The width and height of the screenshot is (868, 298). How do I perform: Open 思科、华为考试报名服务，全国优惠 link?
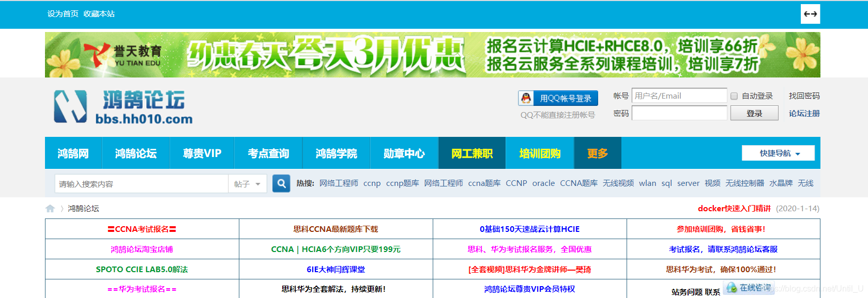[530, 249]
